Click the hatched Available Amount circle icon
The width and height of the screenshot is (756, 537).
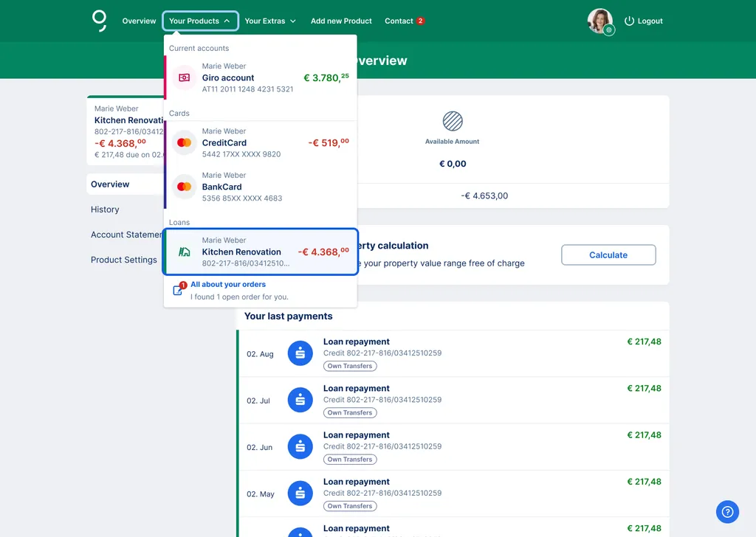coord(453,122)
